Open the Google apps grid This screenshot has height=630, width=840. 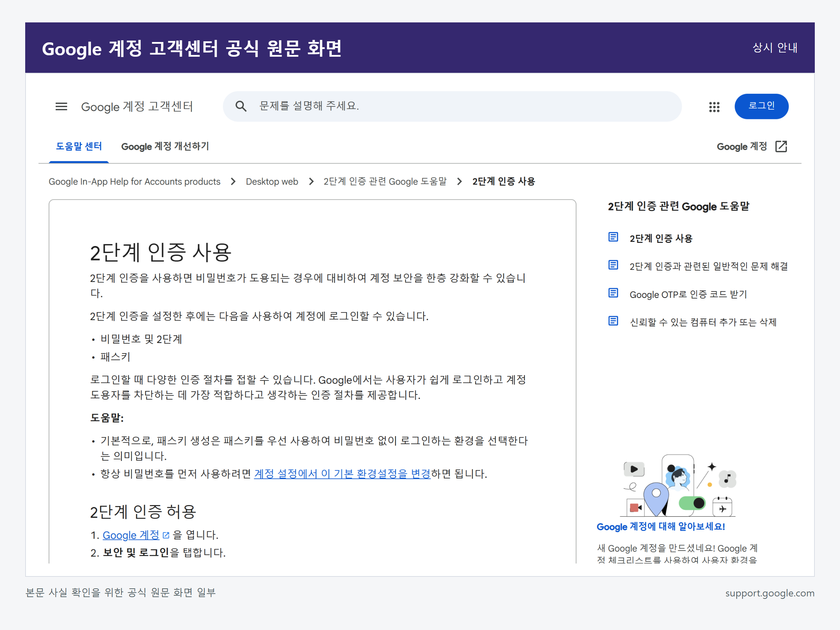pos(714,107)
